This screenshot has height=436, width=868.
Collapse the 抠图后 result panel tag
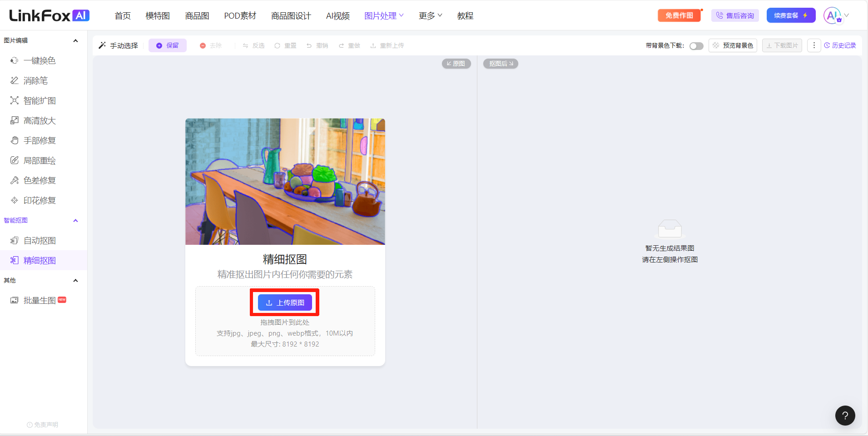click(x=501, y=64)
